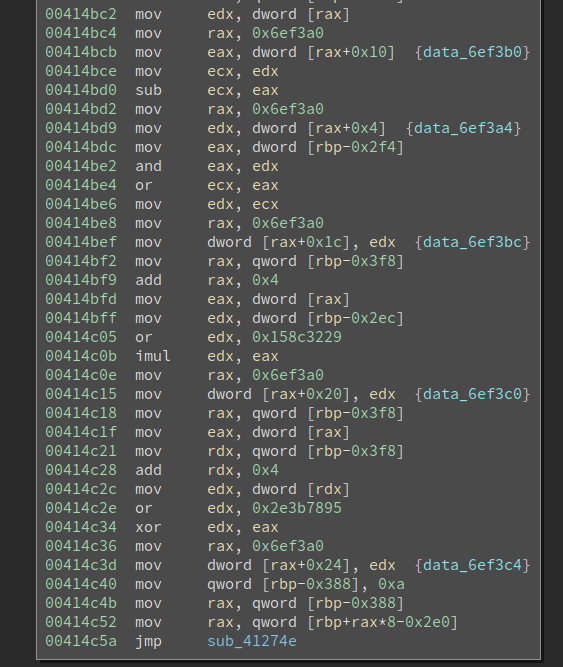Follow the sub_41274e jump target link
The height and width of the screenshot is (667, 563).
[x=252, y=641]
